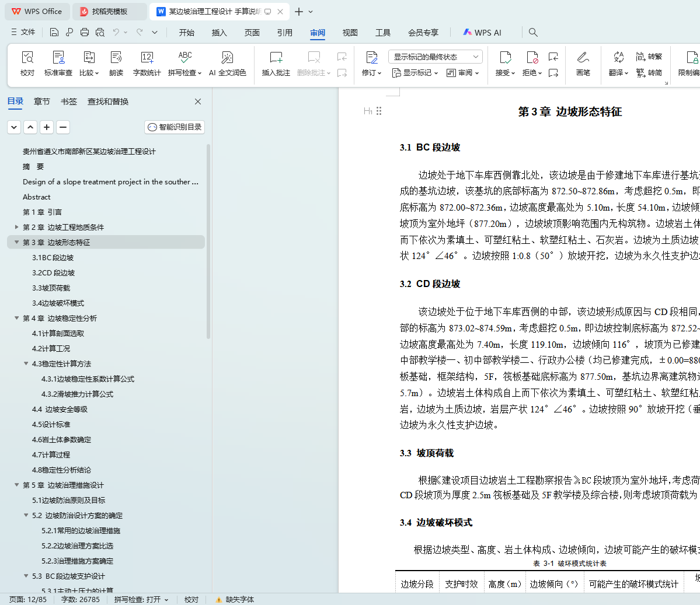
Task: Collapse 第 3 章 边坡形态特征 tree node
Action: (x=16, y=242)
